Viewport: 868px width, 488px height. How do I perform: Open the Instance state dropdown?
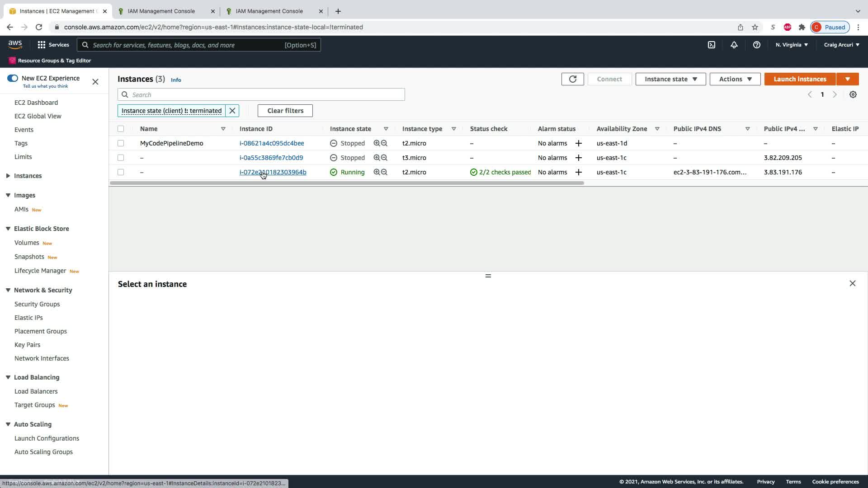coord(670,79)
